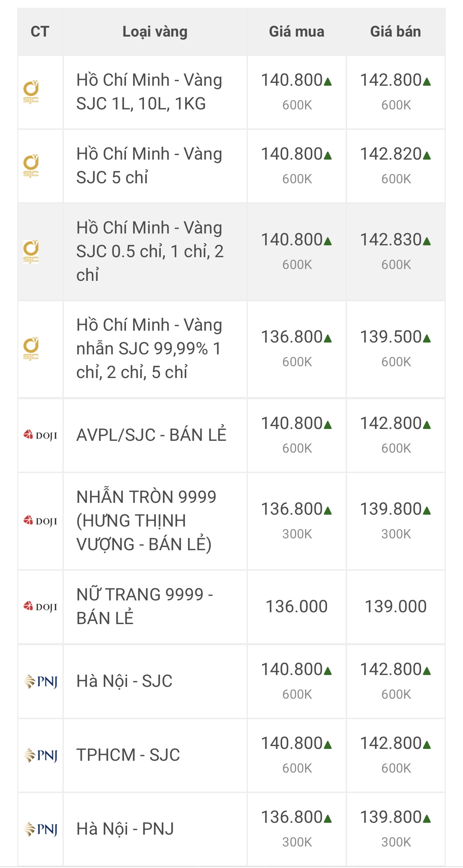463x868 pixels.
Task: Click DOJI logo beside NHẪN TRÒN 9999
Action: click(40, 521)
